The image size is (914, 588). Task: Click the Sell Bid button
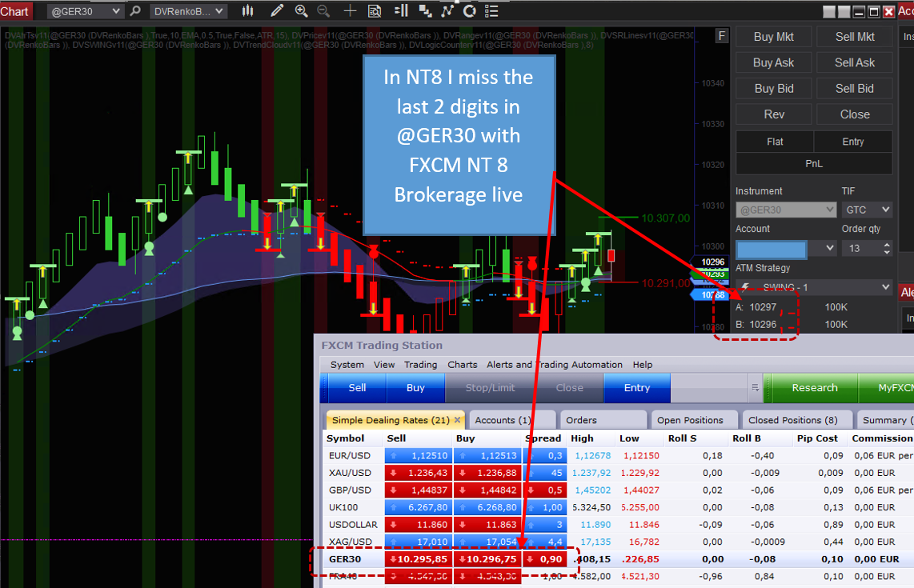pyautogui.click(x=855, y=89)
